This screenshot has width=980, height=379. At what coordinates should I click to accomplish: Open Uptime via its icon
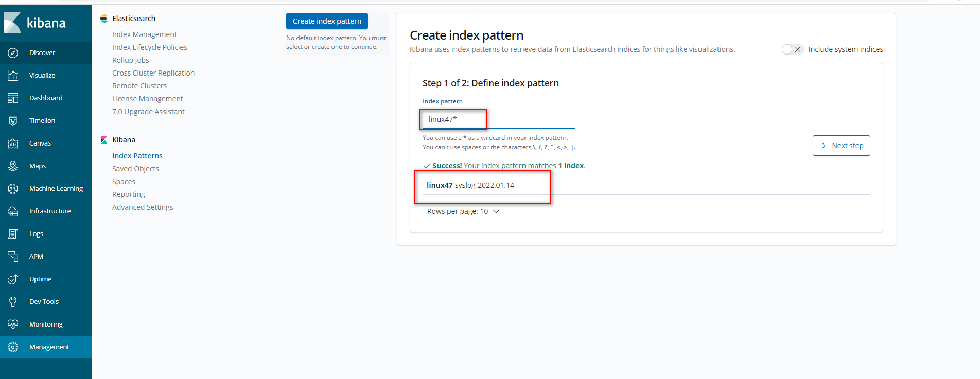click(13, 279)
